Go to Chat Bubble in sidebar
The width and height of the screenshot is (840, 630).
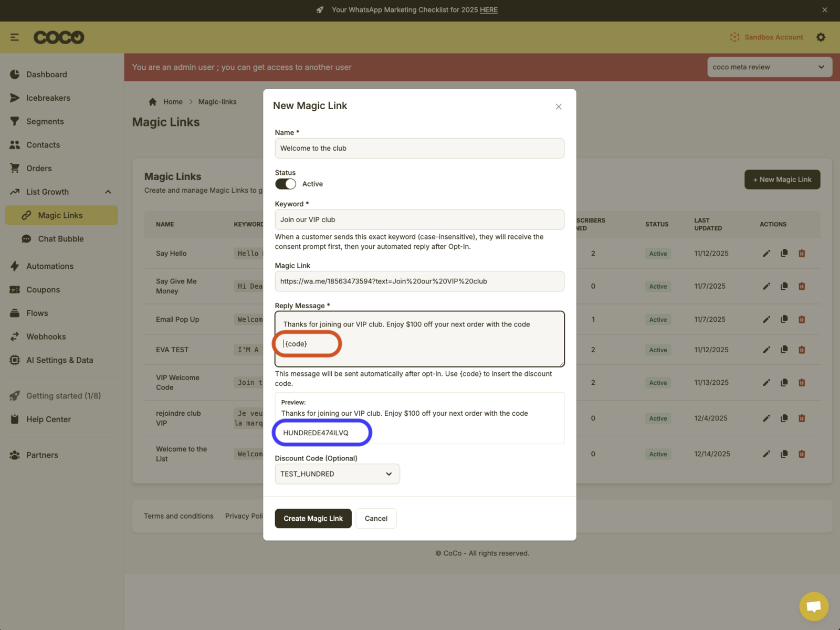pos(60,239)
